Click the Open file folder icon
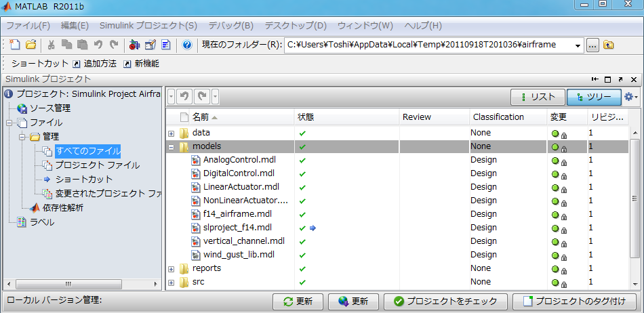 [x=31, y=45]
